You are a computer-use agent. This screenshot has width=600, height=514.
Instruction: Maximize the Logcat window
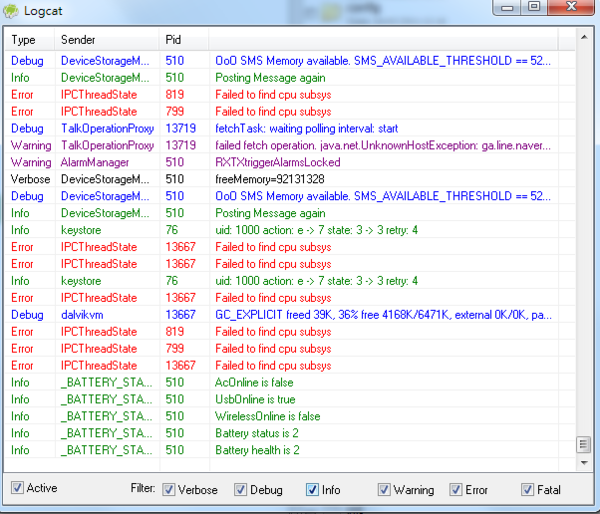(534, 7)
